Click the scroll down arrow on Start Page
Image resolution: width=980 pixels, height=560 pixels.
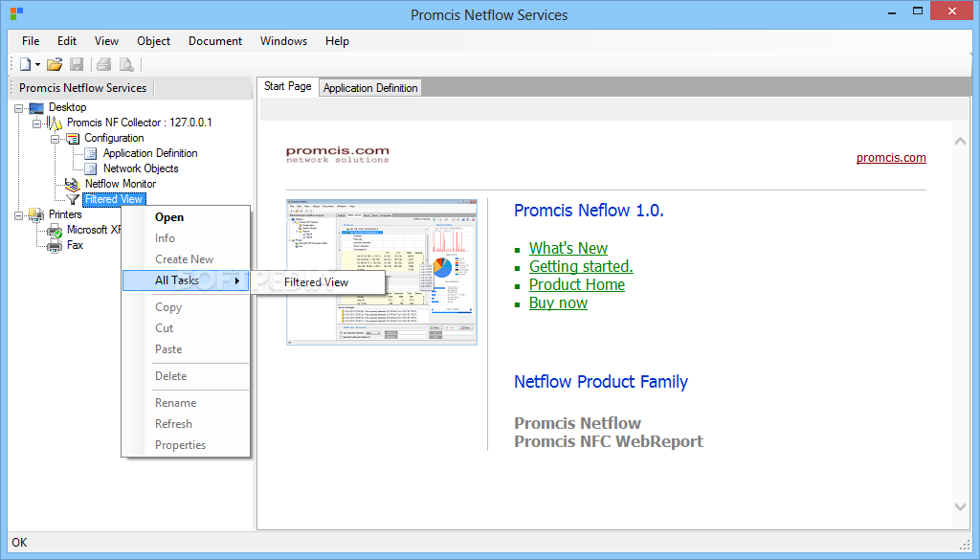[960, 507]
